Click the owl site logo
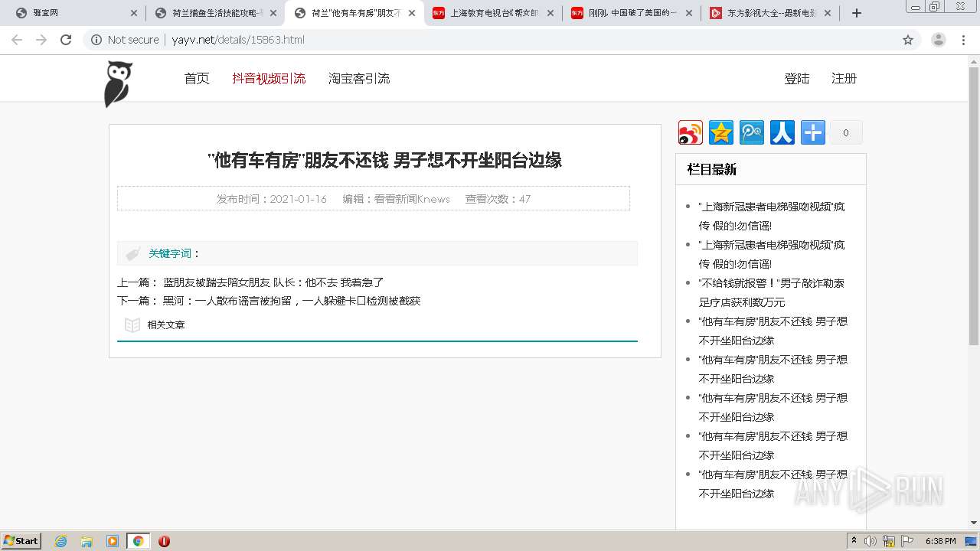 coord(118,83)
